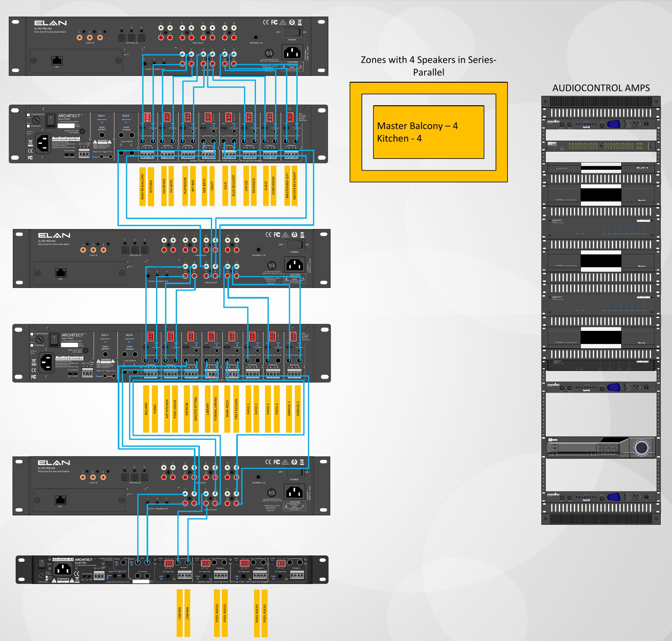Select the 'PREP KITCHEN' speaker label

pyautogui.click(x=236, y=409)
